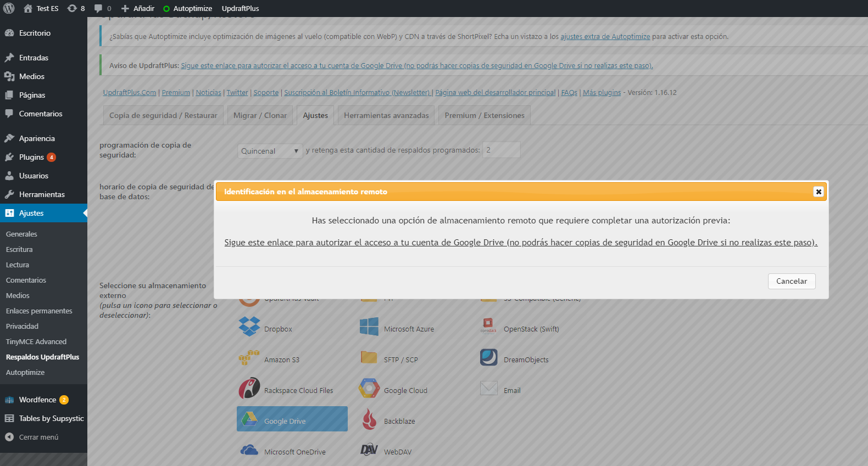868x466 pixels.
Task: Deselect the highlighted Google Drive storage option
Action: pyautogui.click(x=292, y=419)
